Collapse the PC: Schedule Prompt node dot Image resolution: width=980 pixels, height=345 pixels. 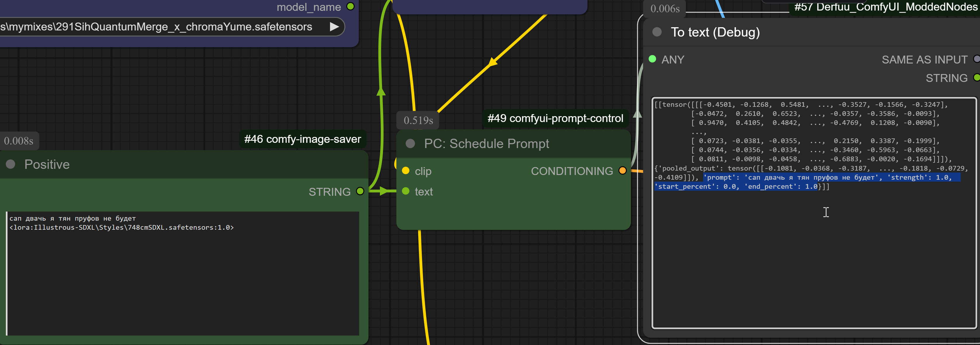pyautogui.click(x=410, y=144)
